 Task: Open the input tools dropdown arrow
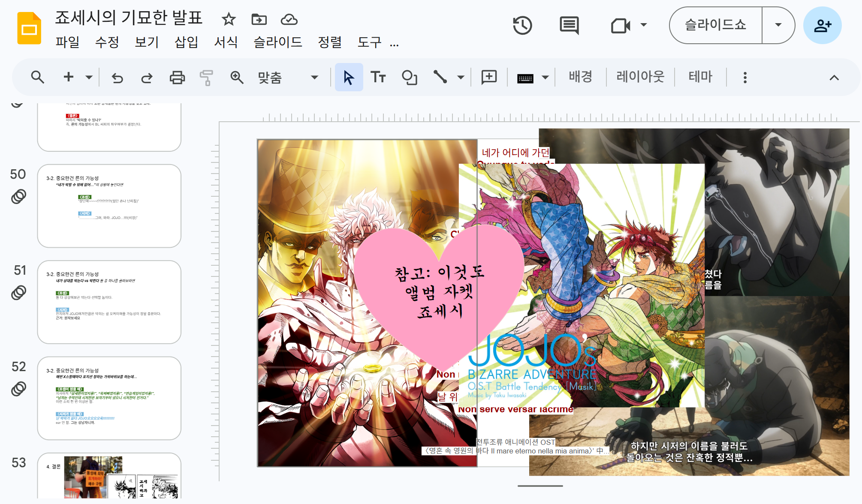545,78
